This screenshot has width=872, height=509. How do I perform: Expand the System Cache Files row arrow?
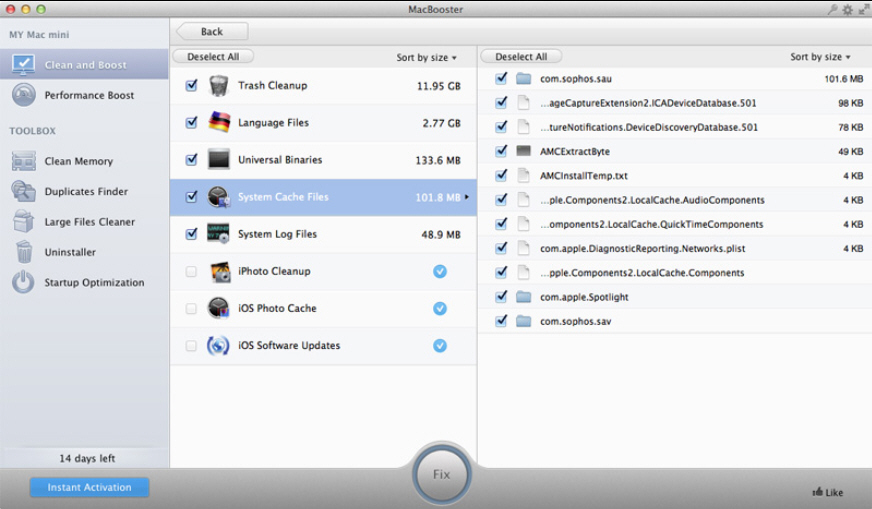(x=467, y=197)
